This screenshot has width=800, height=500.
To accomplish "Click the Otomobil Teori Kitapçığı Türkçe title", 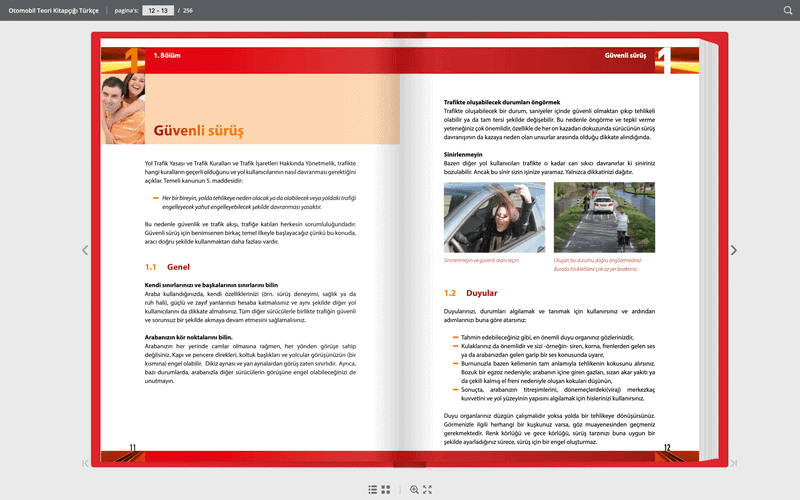I will tap(54, 10).
